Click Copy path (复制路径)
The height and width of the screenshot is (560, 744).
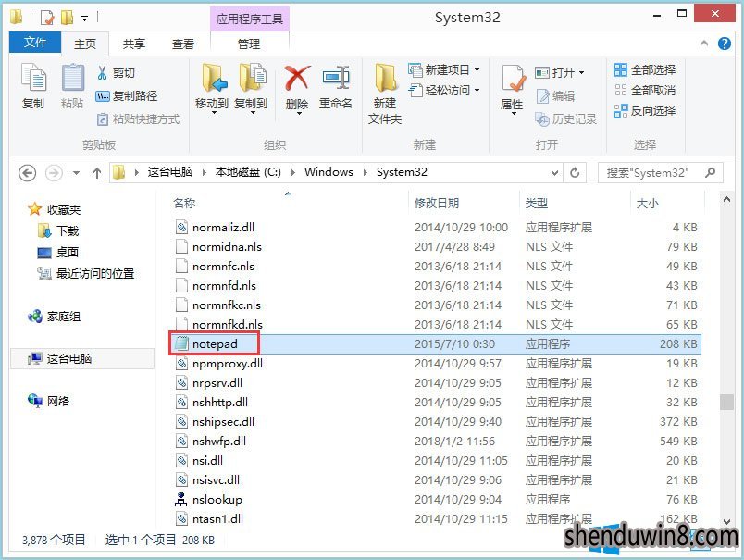tap(127, 96)
